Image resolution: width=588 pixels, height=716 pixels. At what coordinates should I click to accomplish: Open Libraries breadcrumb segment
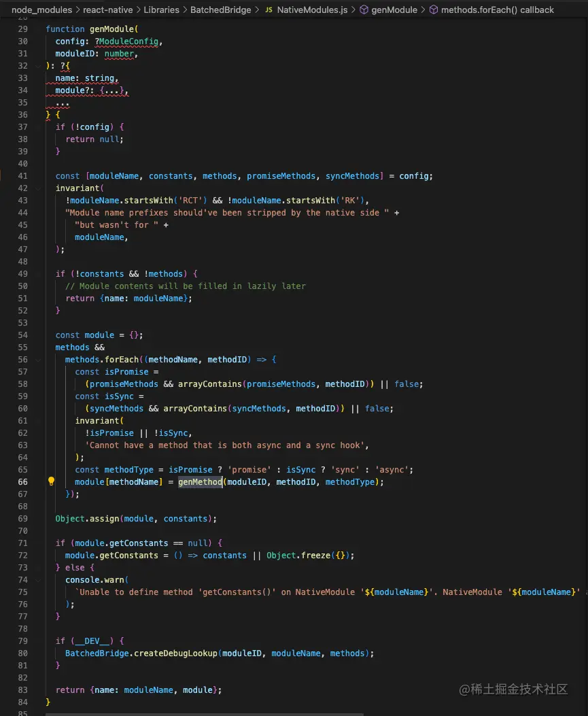click(x=161, y=10)
